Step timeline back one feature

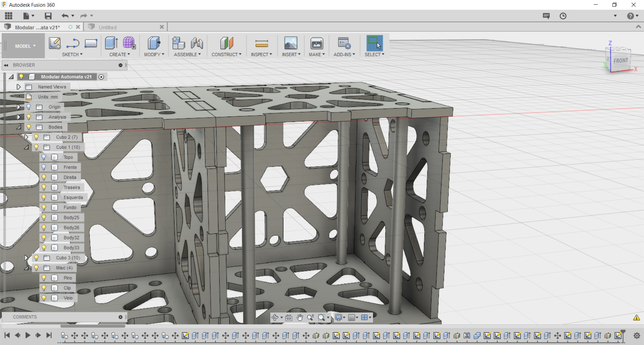(x=17, y=335)
